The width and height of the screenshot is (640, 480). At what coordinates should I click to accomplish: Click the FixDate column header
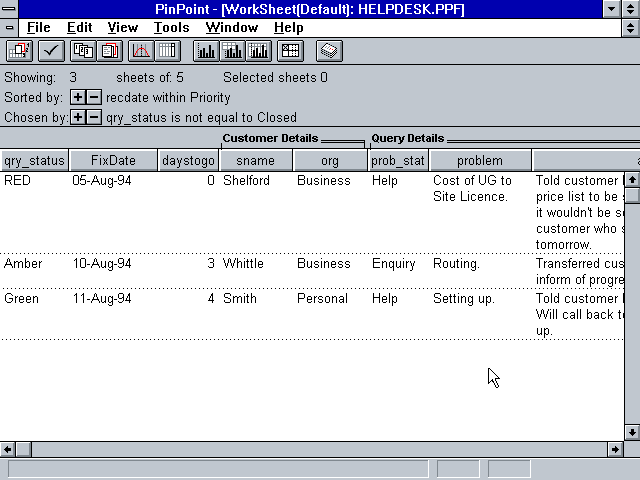[x=113, y=160]
